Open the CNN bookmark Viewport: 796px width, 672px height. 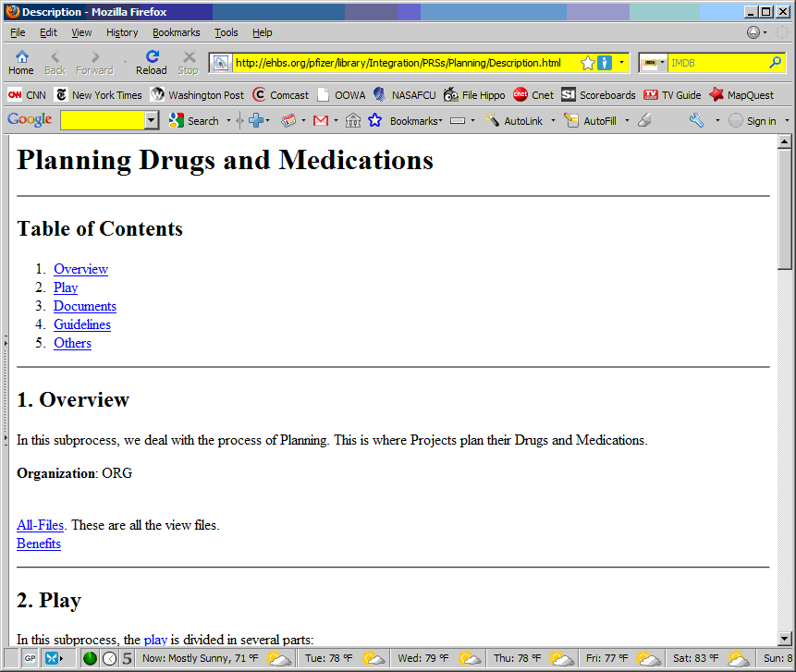(27, 95)
